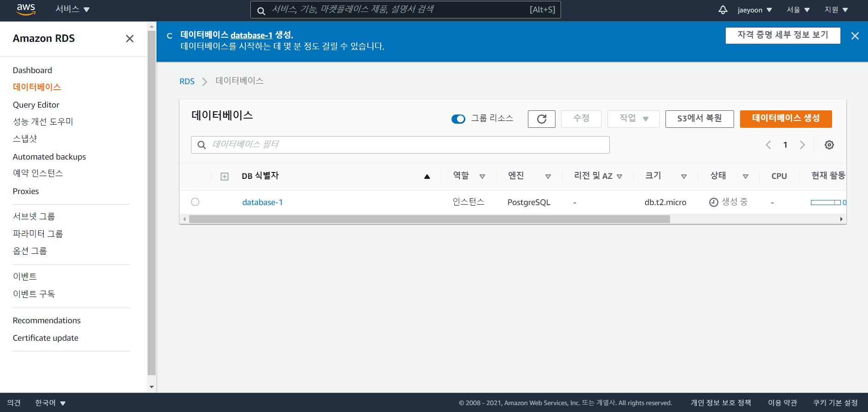Open 스냅샷 in sidebar
The height and width of the screenshot is (412, 868).
point(25,139)
